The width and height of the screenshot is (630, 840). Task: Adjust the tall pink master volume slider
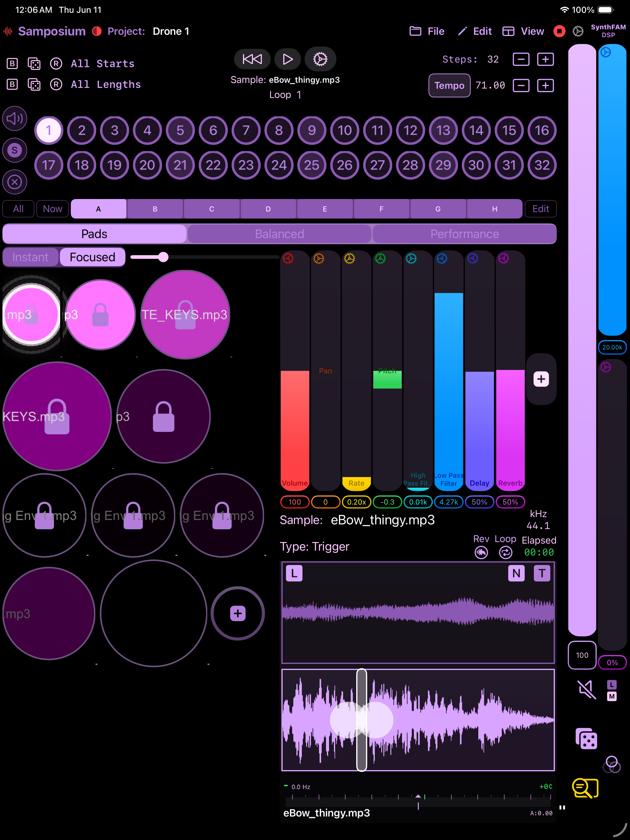(x=582, y=340)
